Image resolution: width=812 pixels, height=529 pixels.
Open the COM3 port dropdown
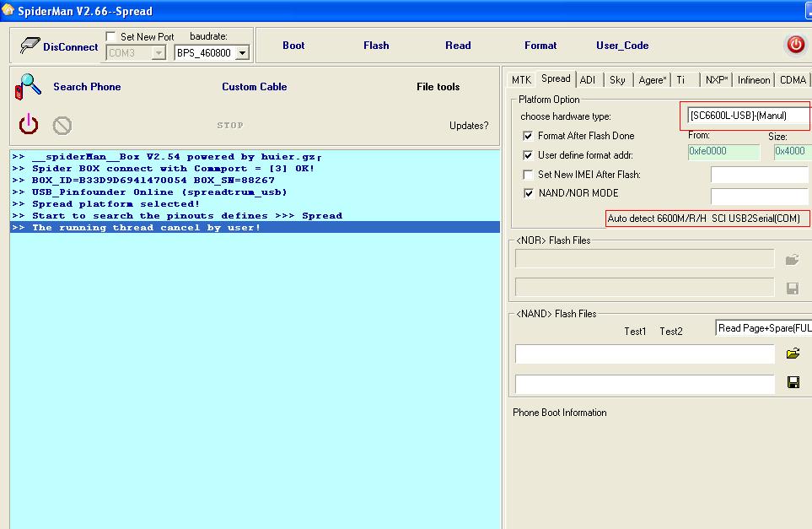tap(159, 53)
